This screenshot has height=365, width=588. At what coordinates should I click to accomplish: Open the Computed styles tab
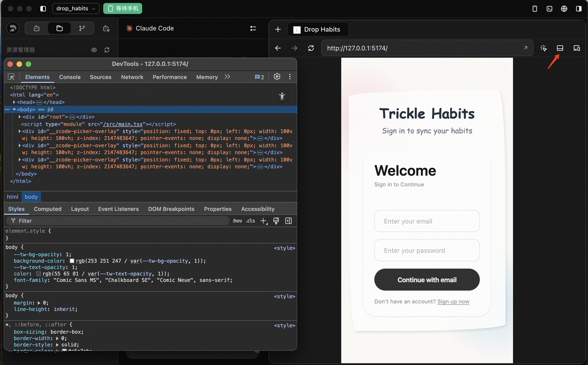47,209
